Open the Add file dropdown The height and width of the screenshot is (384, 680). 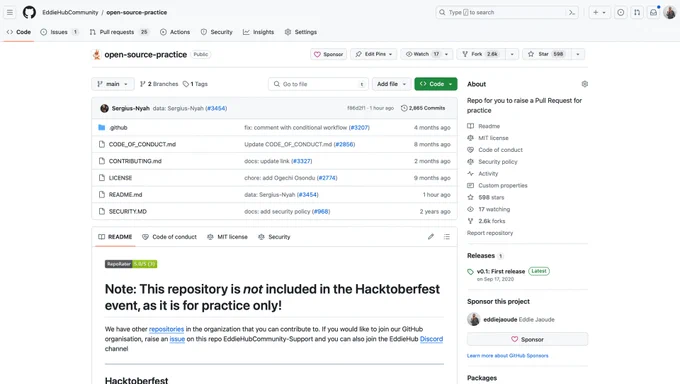(x=392, y=84)
